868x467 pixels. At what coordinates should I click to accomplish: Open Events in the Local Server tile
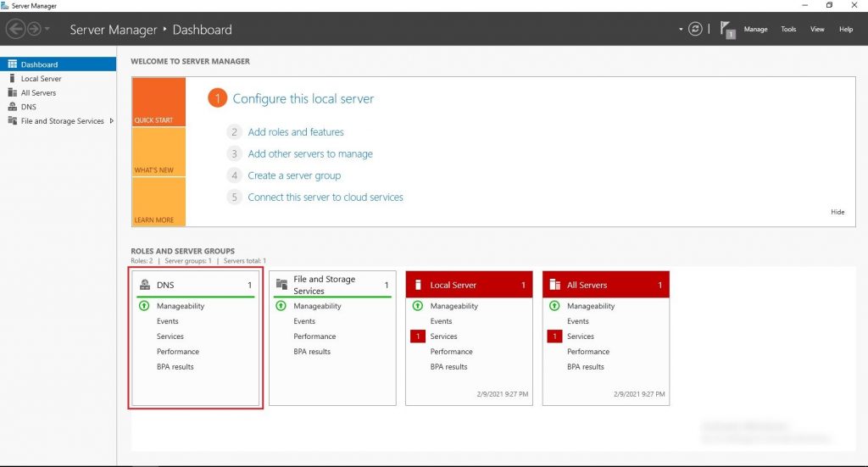[x=441, y=321]
